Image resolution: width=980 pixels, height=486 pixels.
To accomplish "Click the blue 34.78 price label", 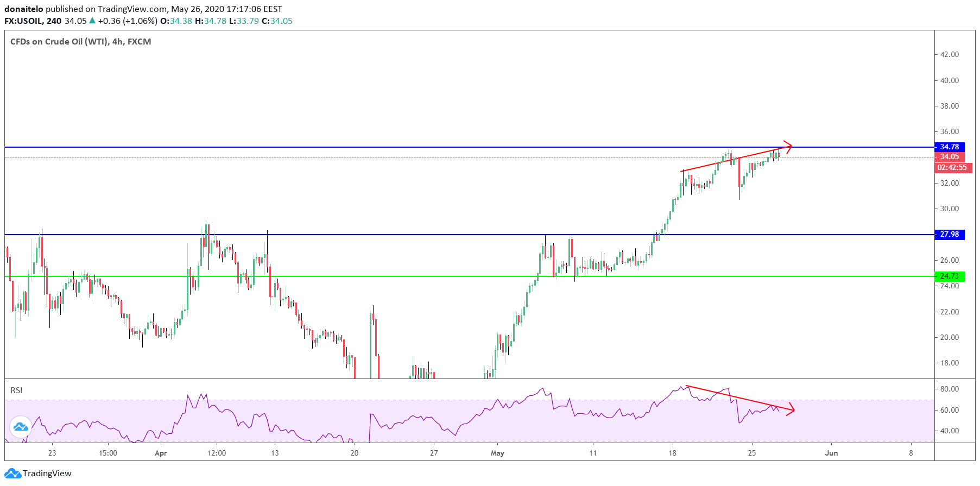I will pos(950,147).
